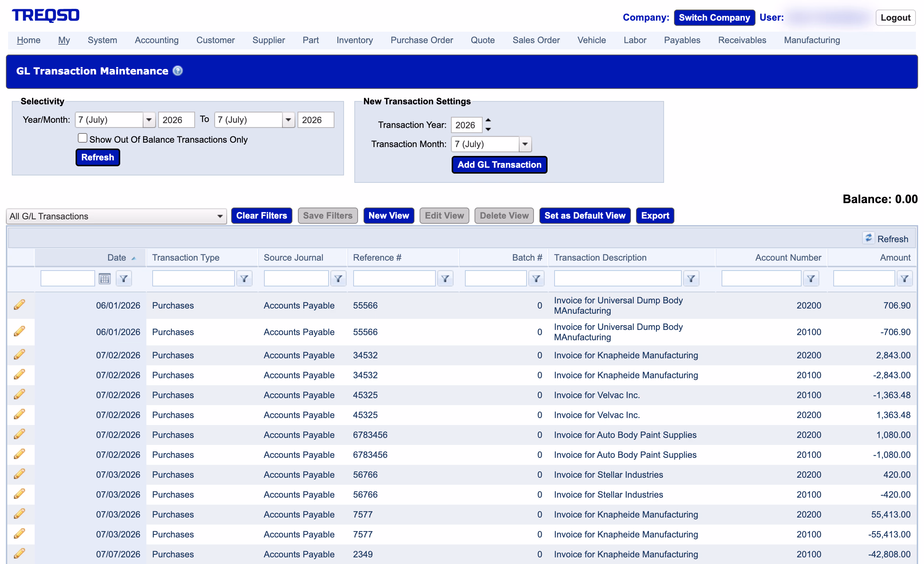Click the Batch # filter funnel
924x564 pixels.
pyautogui.click(x=536, y=279)
